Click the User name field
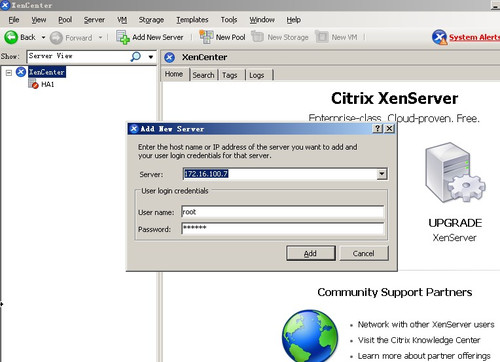 pos(283,212)
